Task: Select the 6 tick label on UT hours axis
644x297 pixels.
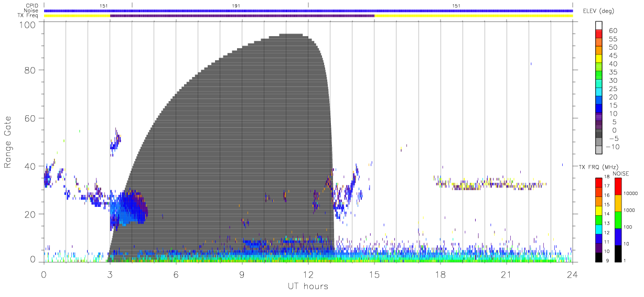Action: 176,274
